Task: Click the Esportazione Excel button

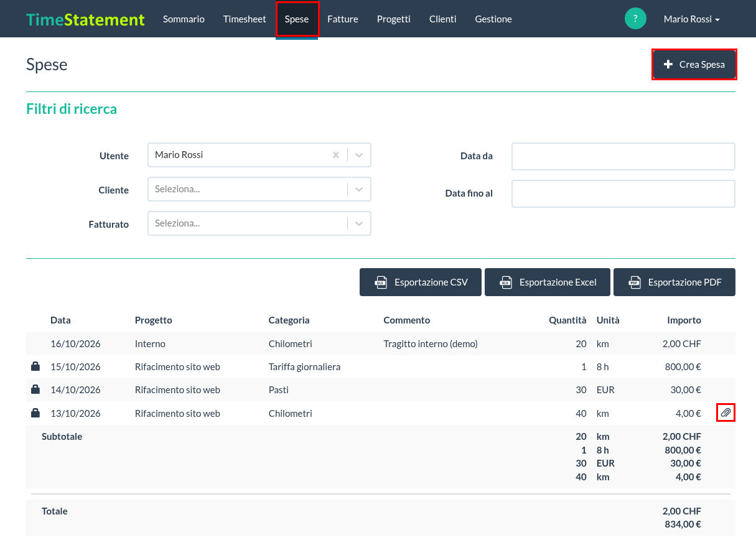Action: [x=548, y=282]
